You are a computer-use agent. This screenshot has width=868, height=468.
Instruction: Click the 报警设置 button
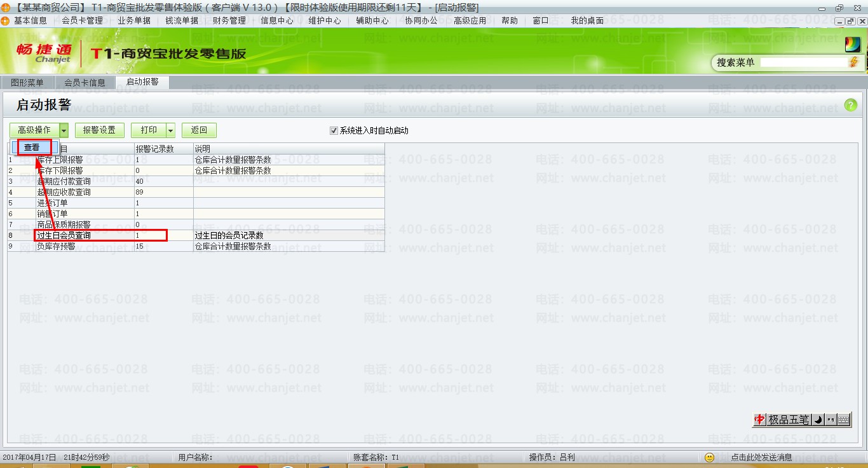coord(99,130)
